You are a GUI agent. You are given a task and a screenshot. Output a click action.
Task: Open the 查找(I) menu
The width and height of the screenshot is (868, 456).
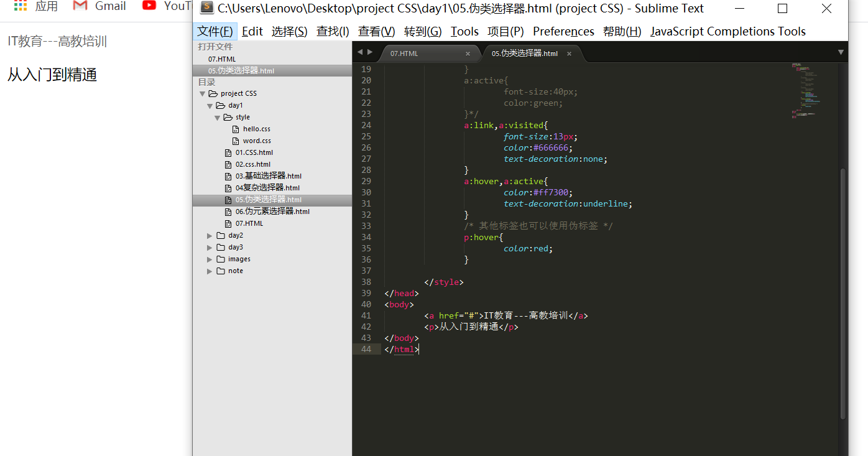(333, 32)
